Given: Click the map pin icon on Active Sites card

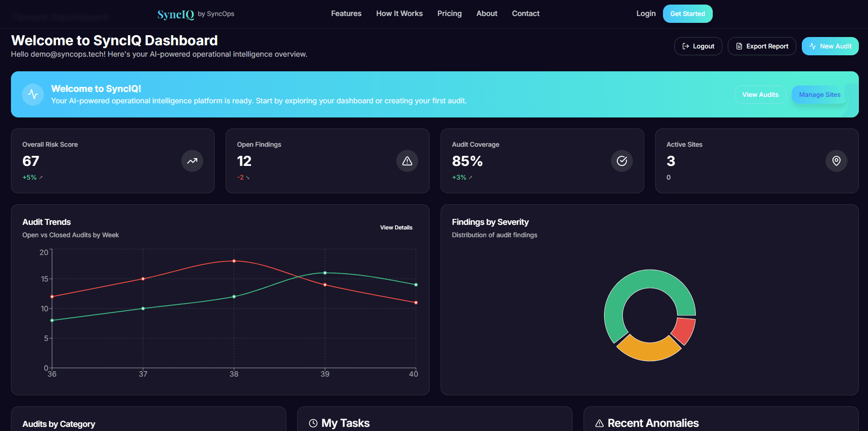Looking at the screenshot, I should click(836, 161).
